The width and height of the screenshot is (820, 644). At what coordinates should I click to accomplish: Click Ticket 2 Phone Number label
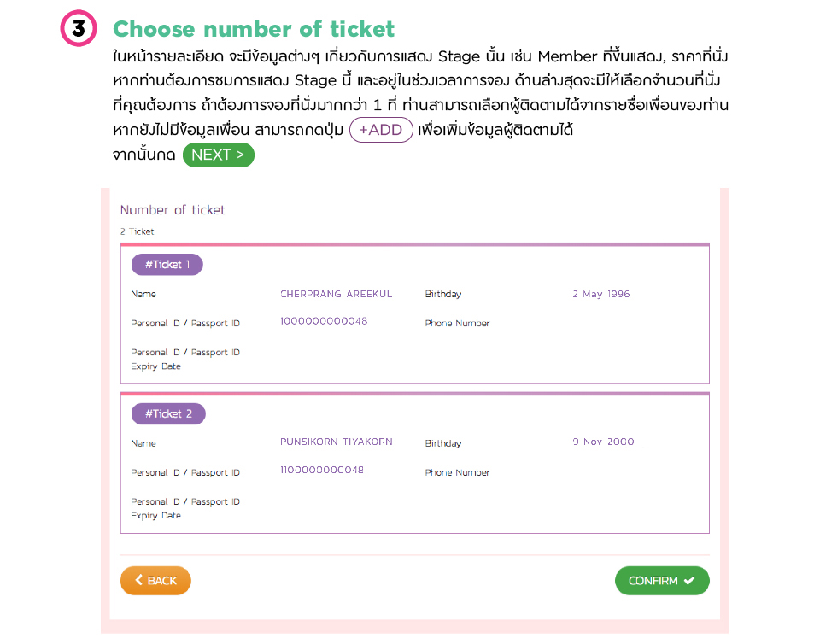(457, 472)
